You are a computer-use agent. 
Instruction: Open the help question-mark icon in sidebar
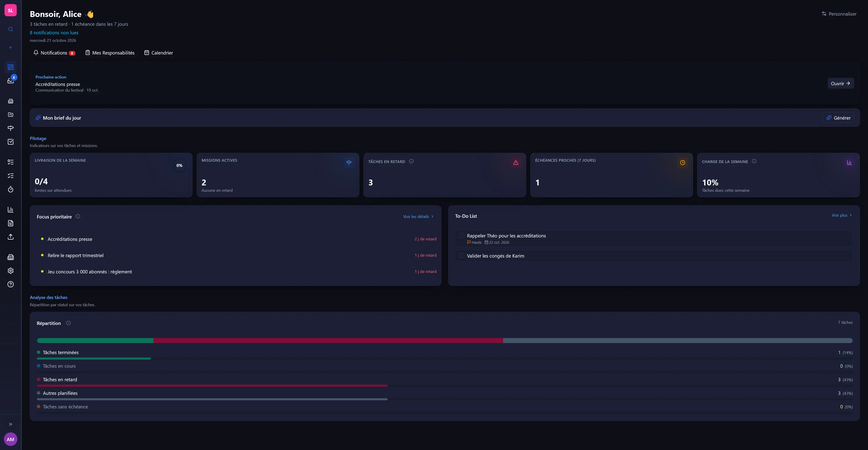[10, 284]
